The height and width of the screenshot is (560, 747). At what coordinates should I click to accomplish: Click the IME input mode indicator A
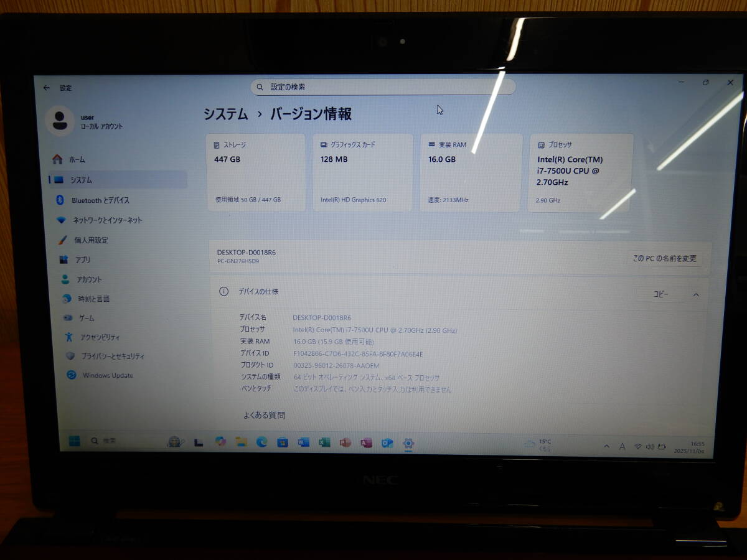click(622, 446)
